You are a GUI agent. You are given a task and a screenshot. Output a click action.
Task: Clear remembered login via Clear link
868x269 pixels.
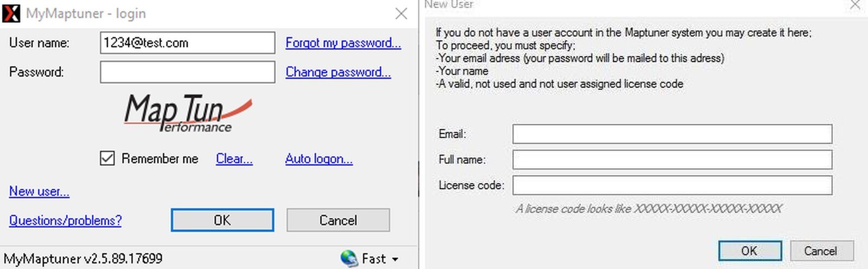pyautogui.click(x=234, y=159)
